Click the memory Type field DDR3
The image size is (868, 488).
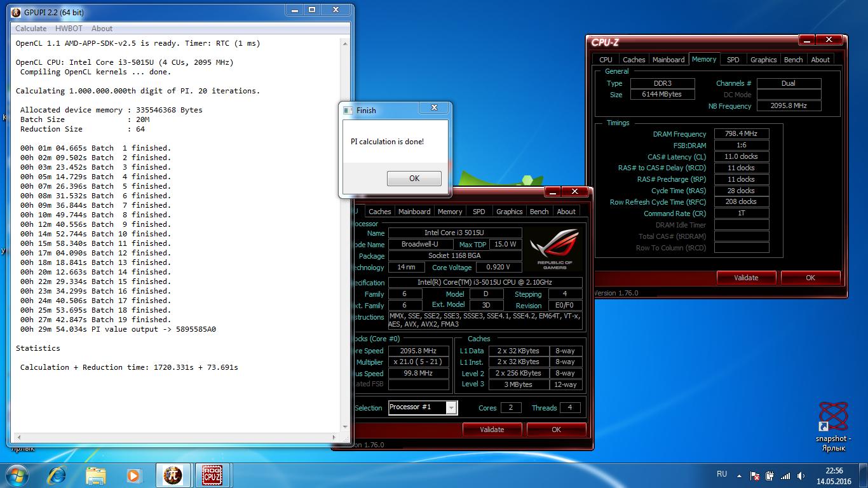point(663,83)
